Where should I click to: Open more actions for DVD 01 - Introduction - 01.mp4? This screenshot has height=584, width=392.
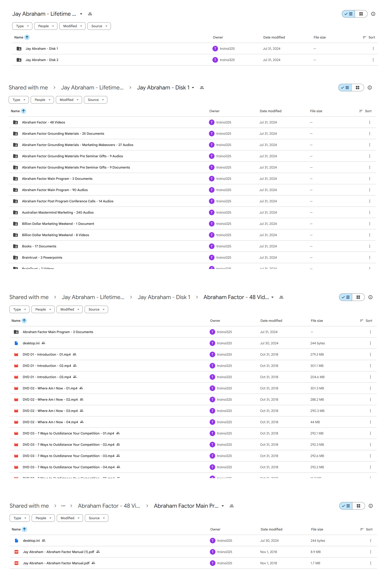point(370,354)
